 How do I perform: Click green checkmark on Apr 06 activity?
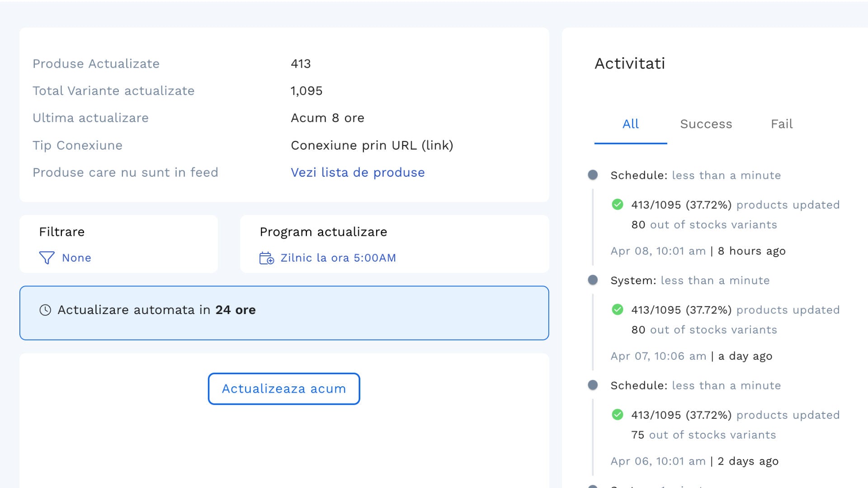pyautogui.click(x=617, y=415)
